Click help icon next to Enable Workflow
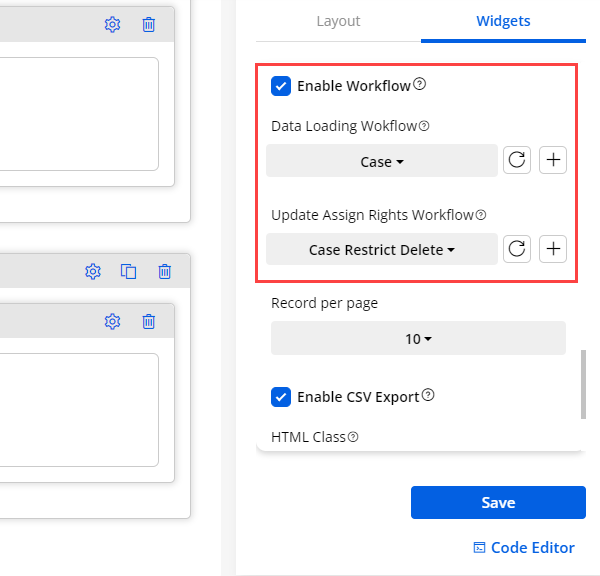This screenshot has height=576, width=600. click(x=420, y=85)
